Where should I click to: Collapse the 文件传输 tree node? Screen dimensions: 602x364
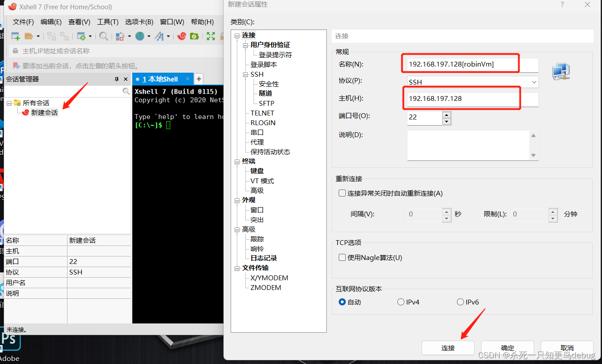coord(237,268)
